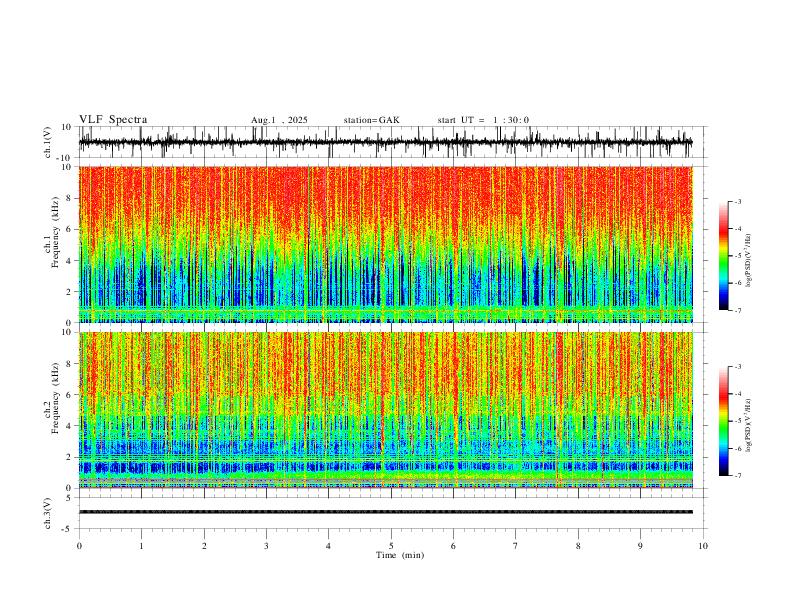This screenshot has width=792, height=612.
Task: Click the 'station=GAK' label
Action: pyautogui.click(x=371, y=120)
